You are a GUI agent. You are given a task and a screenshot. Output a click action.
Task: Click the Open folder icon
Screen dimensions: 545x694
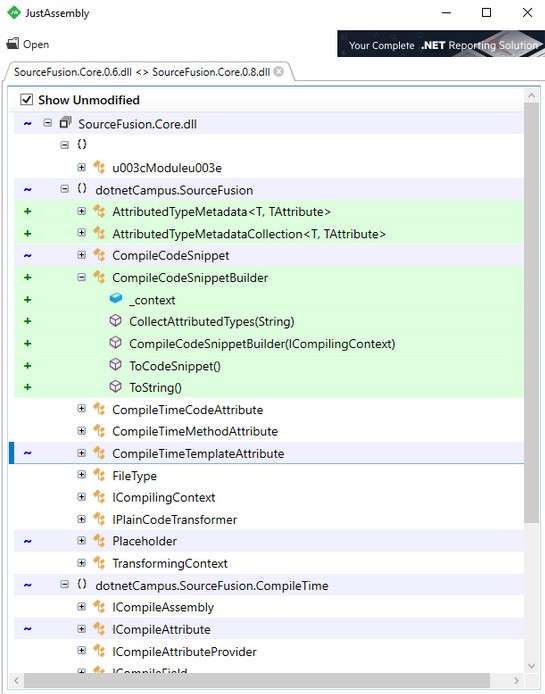coord(13,43)
